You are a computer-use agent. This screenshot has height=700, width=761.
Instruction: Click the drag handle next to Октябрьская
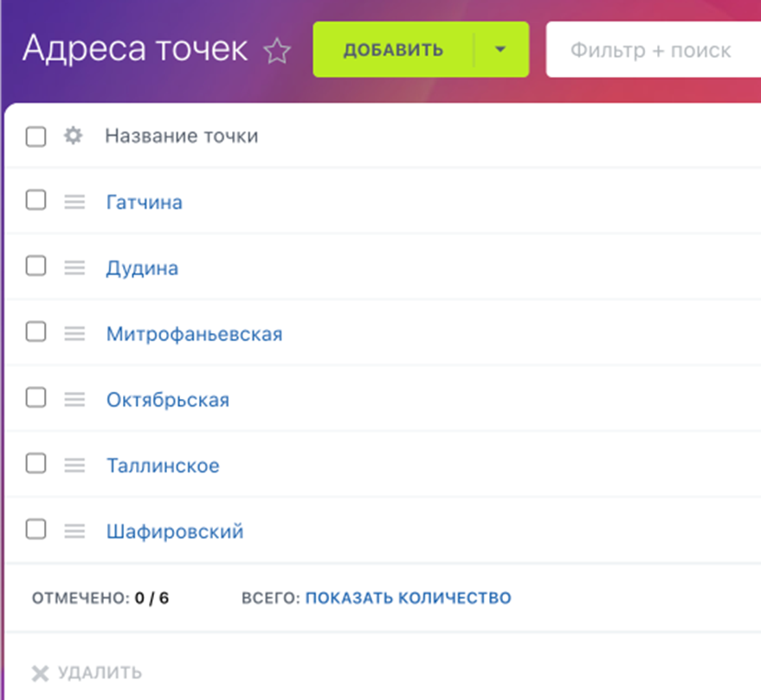click(x=73, y=398)
